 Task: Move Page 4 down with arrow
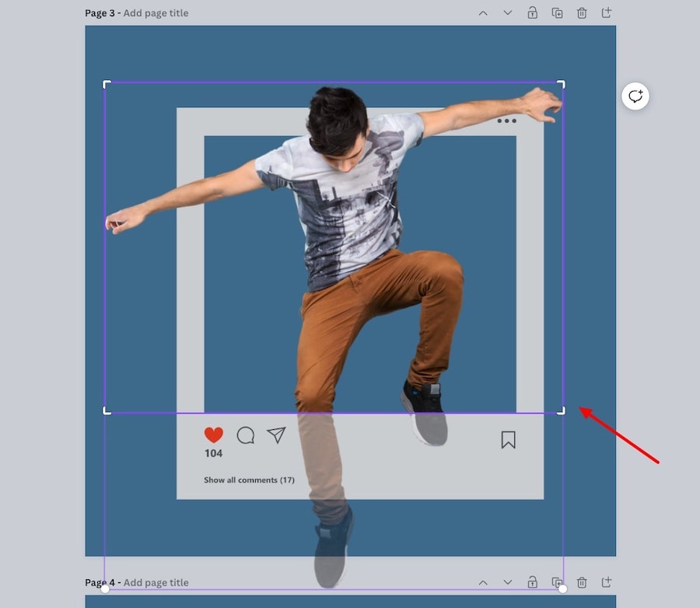point(508,582)
